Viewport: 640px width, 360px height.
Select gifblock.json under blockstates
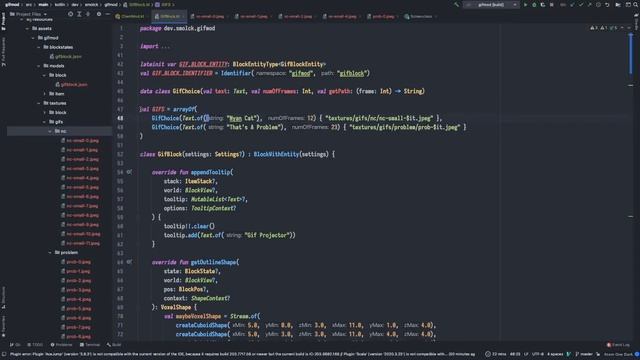point(66,57)
